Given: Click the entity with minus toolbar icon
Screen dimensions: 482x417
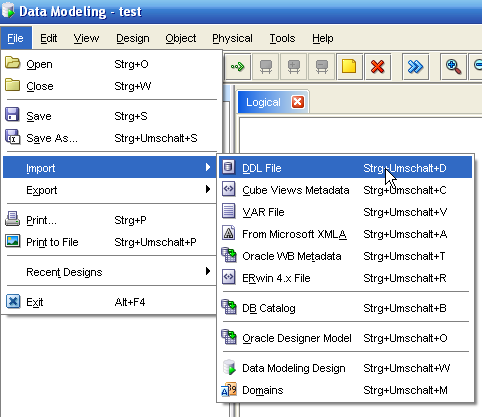Looking at the screenshot, I should (x=322, y=67).
